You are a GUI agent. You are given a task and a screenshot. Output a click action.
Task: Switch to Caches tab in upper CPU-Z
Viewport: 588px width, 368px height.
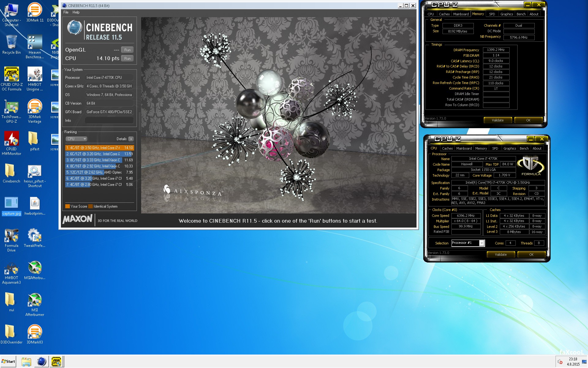444,14
